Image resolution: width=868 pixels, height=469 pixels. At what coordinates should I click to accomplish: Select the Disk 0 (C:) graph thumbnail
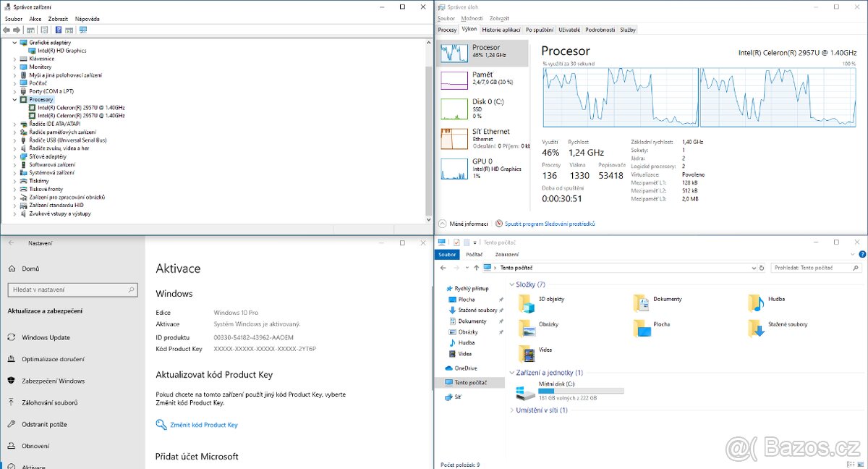(454, 109)
